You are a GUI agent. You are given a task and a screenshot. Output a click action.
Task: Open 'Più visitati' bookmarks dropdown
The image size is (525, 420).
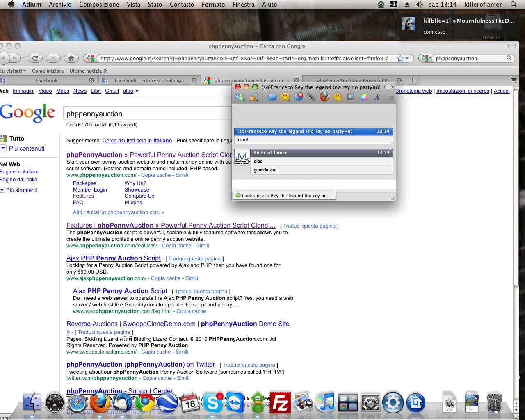coord(13,71)
